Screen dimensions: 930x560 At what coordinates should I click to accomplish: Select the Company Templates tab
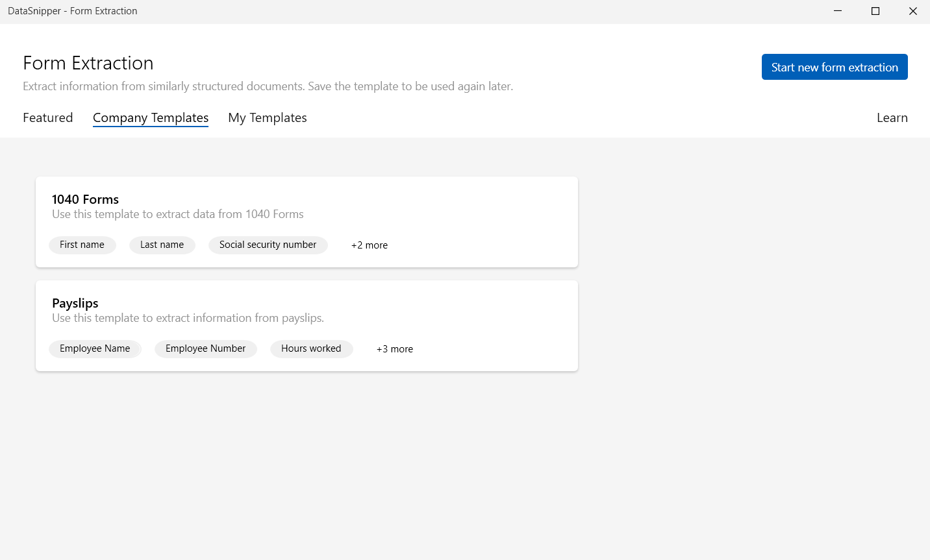pos(151,117)
